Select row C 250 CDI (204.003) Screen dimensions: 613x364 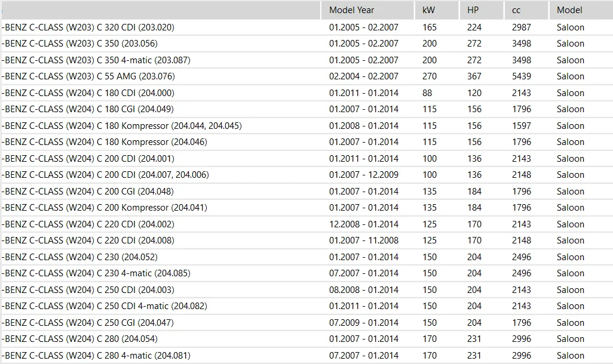click(306, 290)
